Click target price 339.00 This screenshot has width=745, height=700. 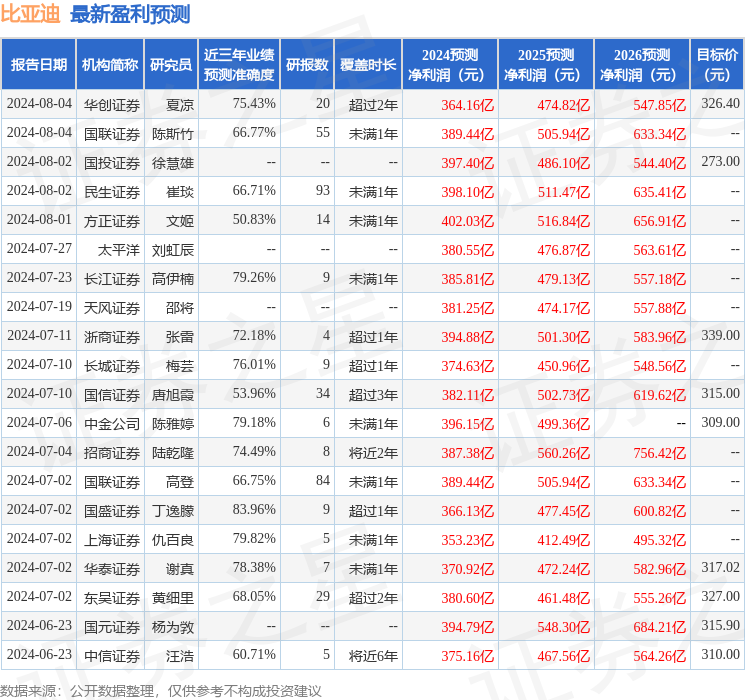pos(720,335)
